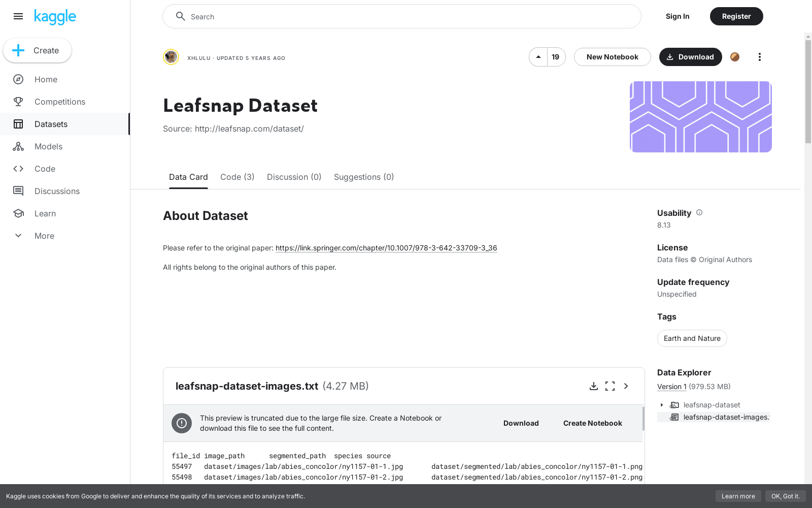Click the bronze medal icon
The width and height of the screenshot is (812, 508).
[x=735, y=57]
